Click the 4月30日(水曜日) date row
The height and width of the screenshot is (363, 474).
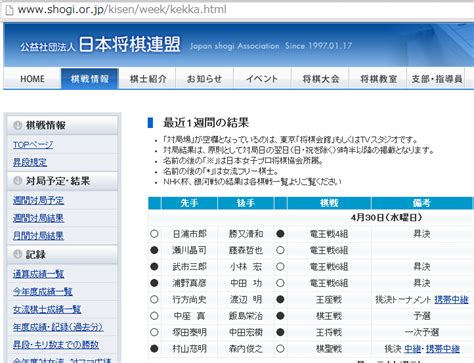pos(386,218)
